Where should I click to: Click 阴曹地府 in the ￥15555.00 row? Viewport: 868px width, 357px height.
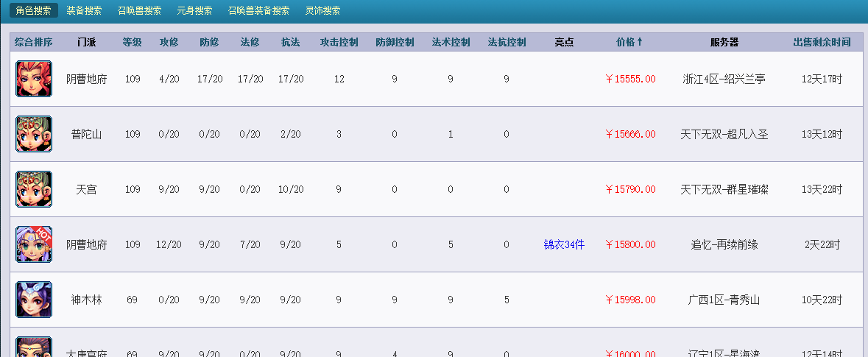(x=86, y=79)
